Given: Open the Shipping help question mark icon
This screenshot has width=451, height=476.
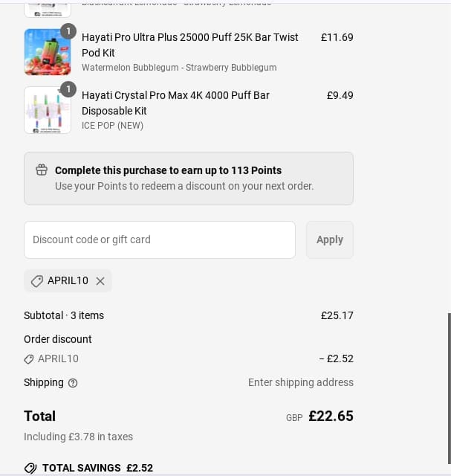Looking at the screenshot, I should click(73, 383).
